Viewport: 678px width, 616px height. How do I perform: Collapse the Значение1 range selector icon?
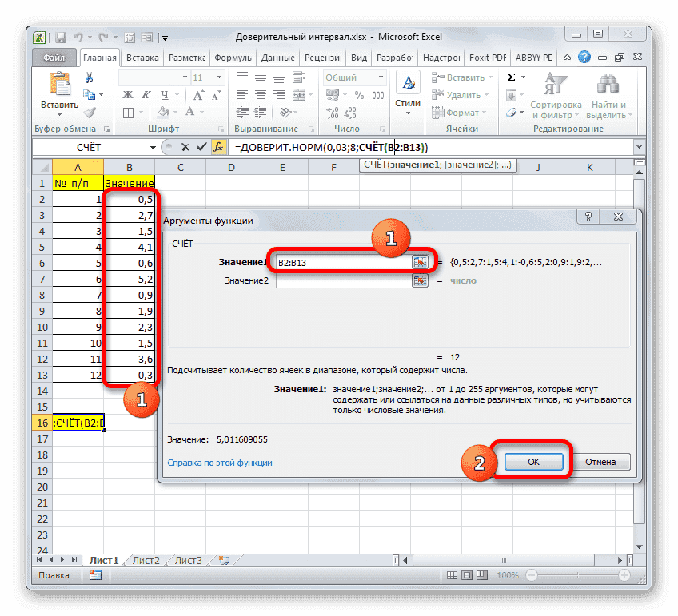click(x=420, y=260)
